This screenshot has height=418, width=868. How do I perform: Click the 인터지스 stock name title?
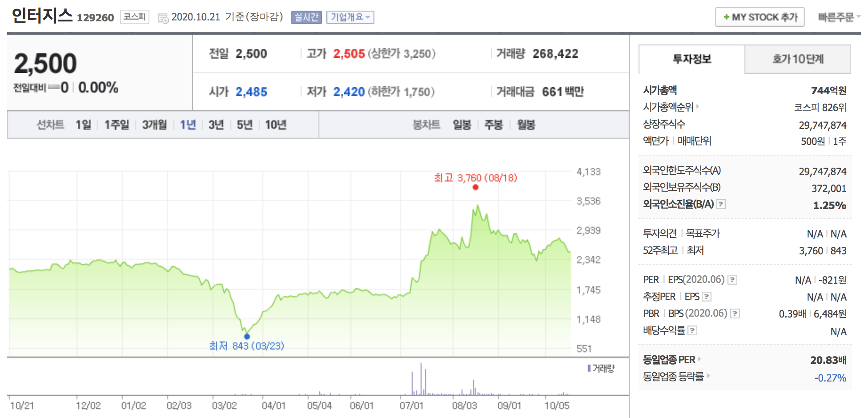pos(42,16)
